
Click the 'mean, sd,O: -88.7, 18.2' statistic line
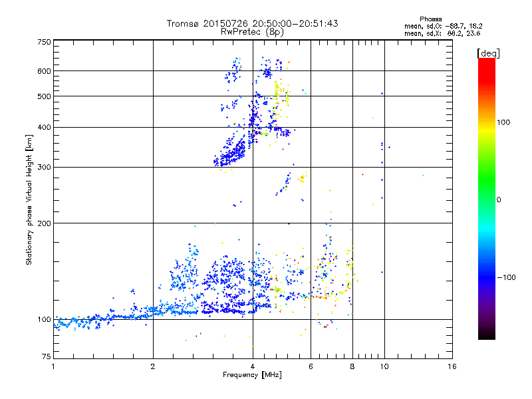(443, 26)
